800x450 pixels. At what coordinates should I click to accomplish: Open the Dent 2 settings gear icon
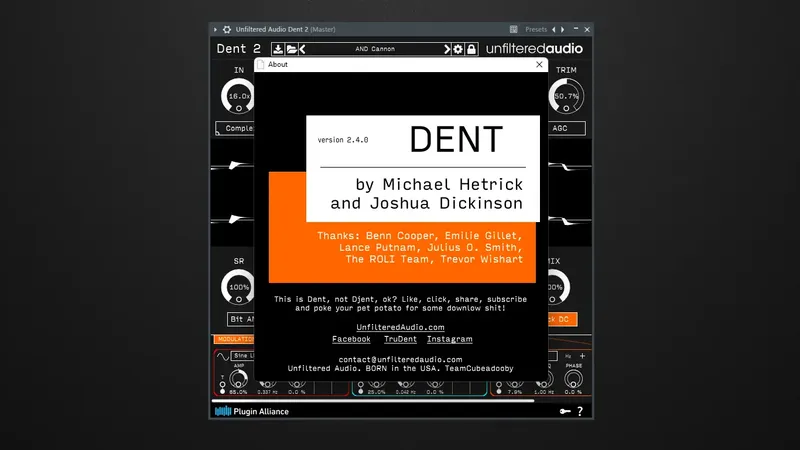458,49
